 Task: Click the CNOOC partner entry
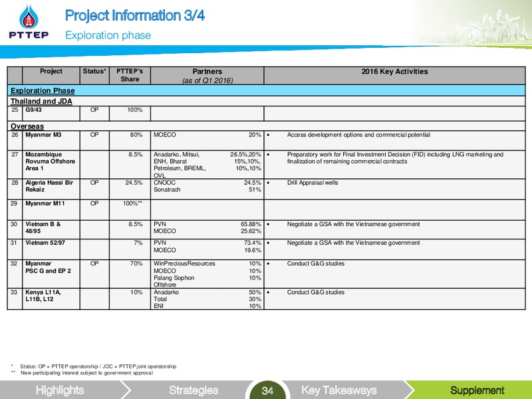tap(164, 182)
